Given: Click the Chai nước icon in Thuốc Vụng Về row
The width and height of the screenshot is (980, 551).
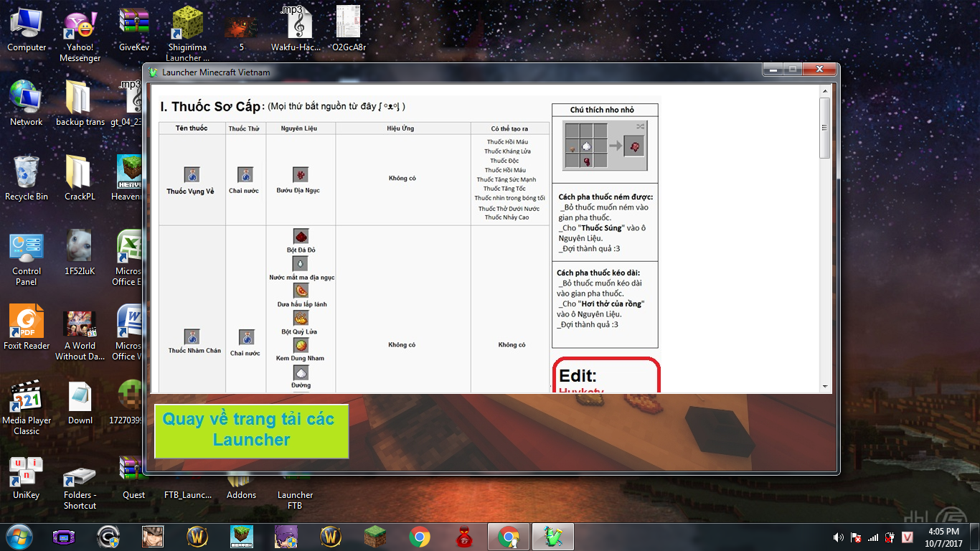Looking at the screenshot, I should [x=245, y=175].
